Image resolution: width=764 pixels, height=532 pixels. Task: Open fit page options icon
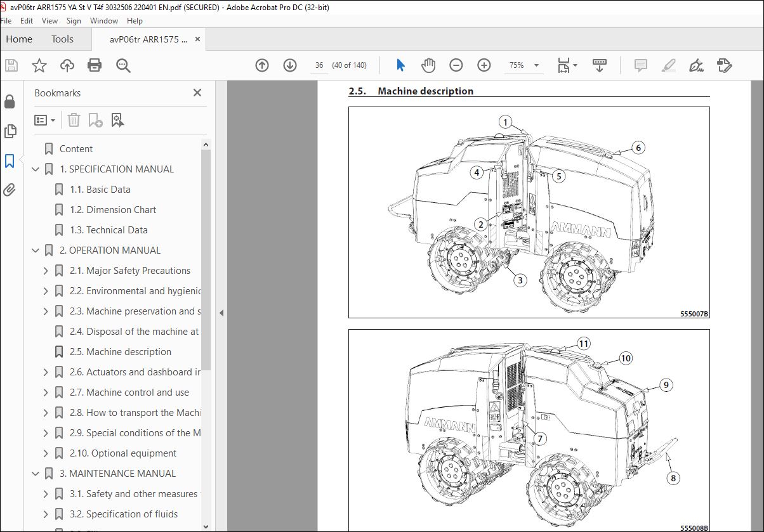pos(567,65)
